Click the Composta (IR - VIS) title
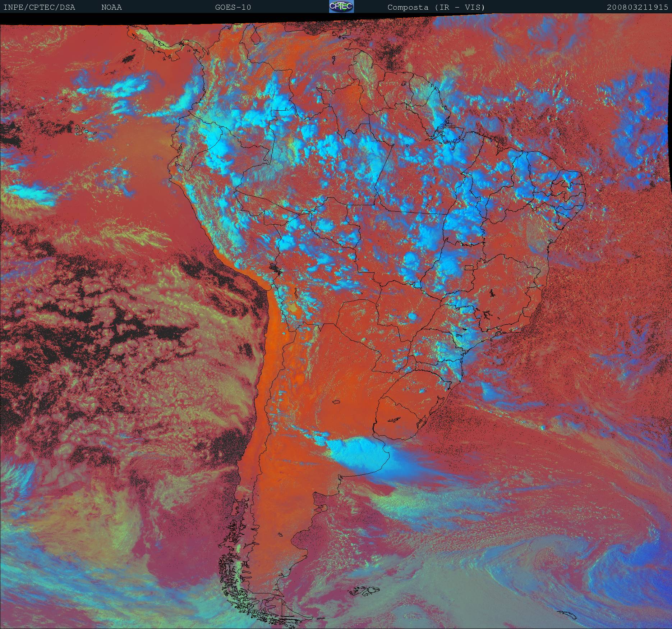This screenshot has width=672, height=629. pos(436,7)
